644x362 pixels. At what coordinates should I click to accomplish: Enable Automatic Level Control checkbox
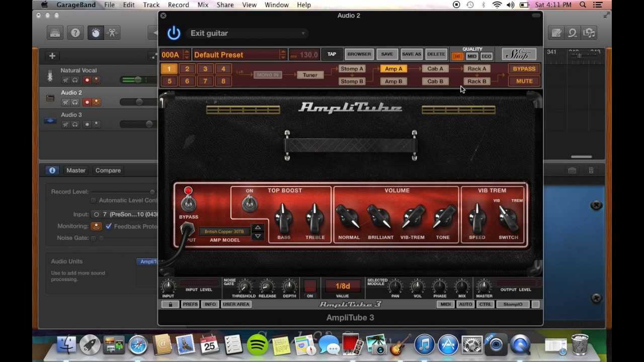click(x=94, y=201)
